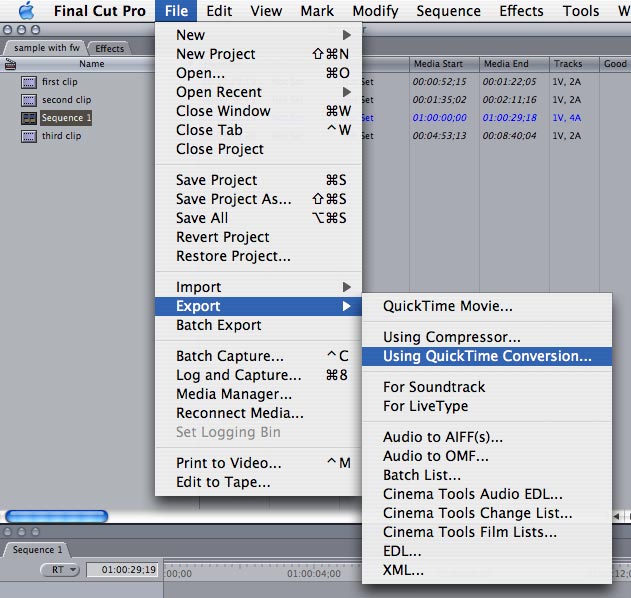Click the third clip icon
The height and width of the screenshot is (598, 631).
(29, 136)
